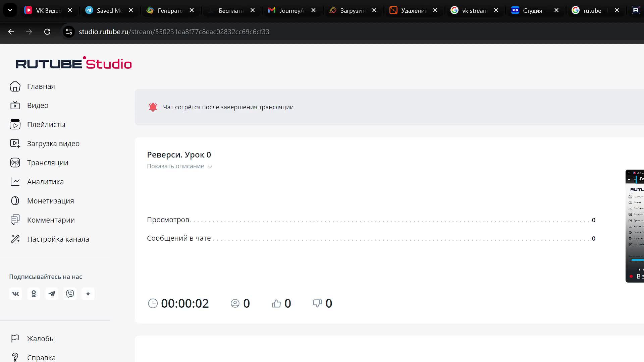Open Трансляции in the sidebar
Viewport: 644px width, 362px height.
(47, 163)
